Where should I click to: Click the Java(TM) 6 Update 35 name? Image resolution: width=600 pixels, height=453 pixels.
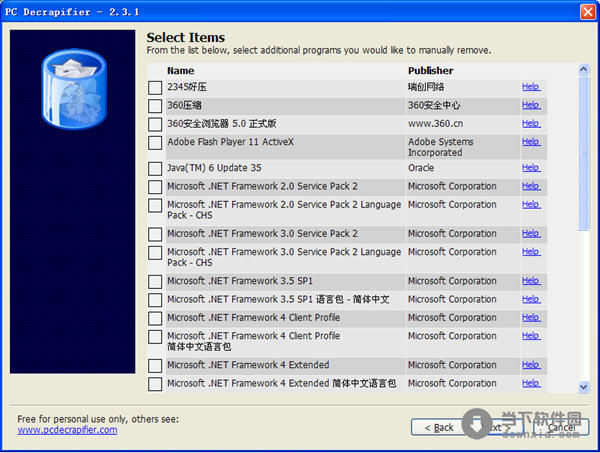[214, 168]
